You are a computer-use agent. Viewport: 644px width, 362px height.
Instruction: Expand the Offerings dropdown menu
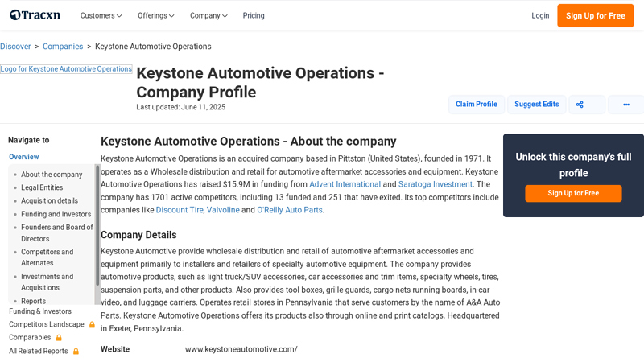pyautogui.click(x=156, y=15)
